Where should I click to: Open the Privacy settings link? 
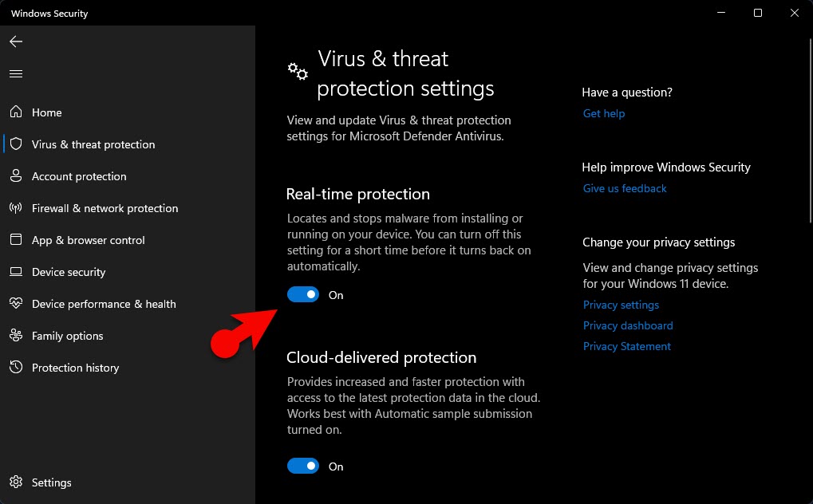[x=621, y=305]
